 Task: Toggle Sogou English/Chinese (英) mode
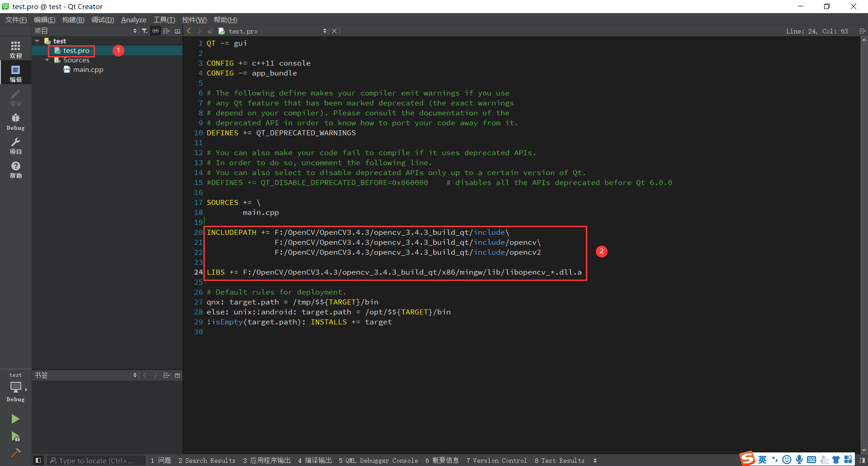762,460
